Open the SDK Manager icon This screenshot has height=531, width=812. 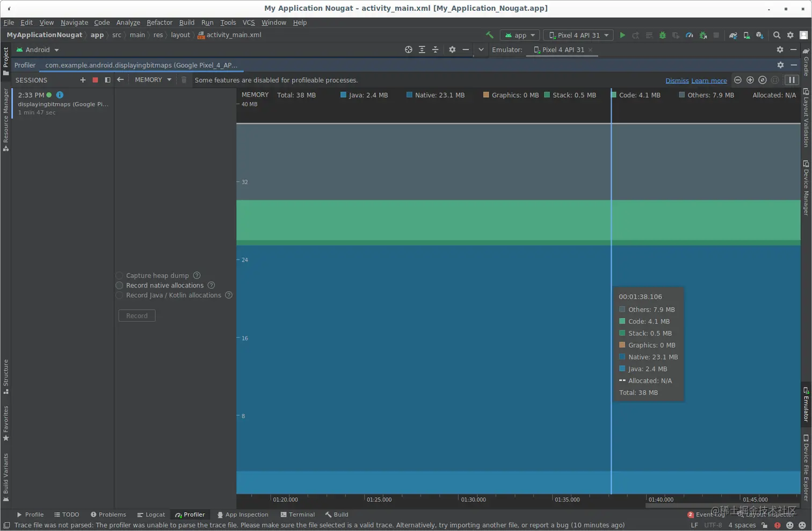[760, 35]
